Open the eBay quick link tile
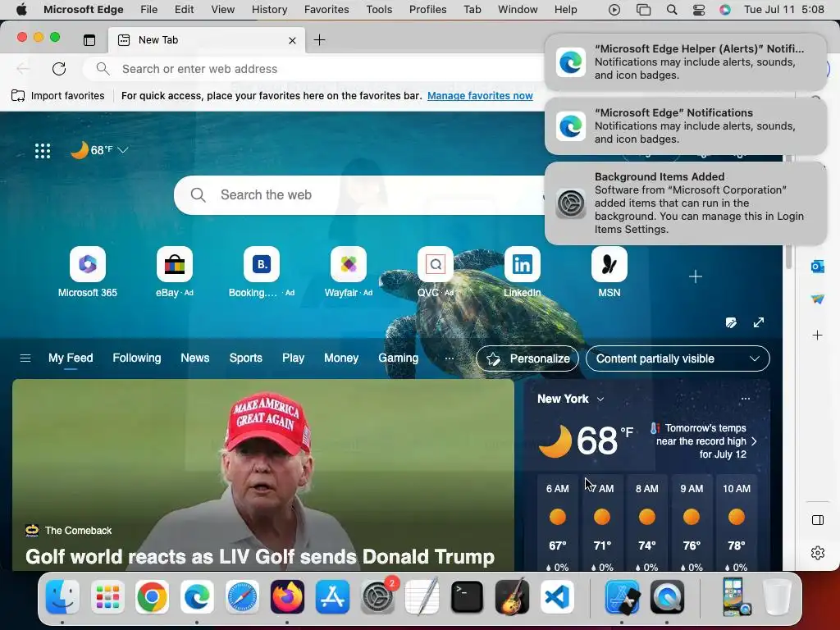Viewport: 840px width, 630px height. tap(175, 264)
